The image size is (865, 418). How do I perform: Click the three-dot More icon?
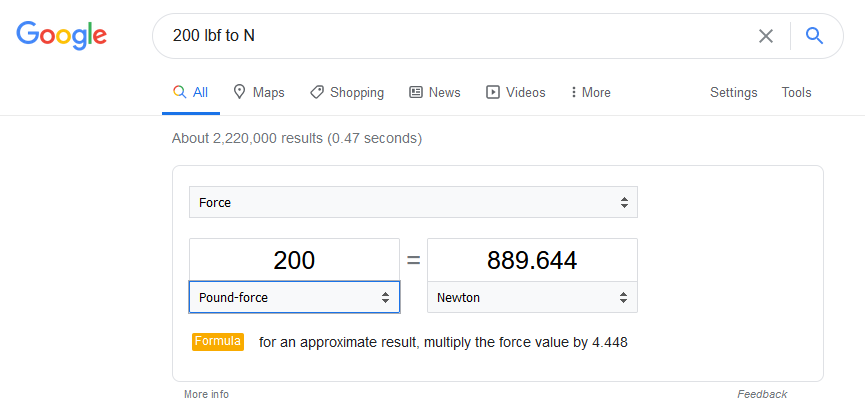click(573, 92)
